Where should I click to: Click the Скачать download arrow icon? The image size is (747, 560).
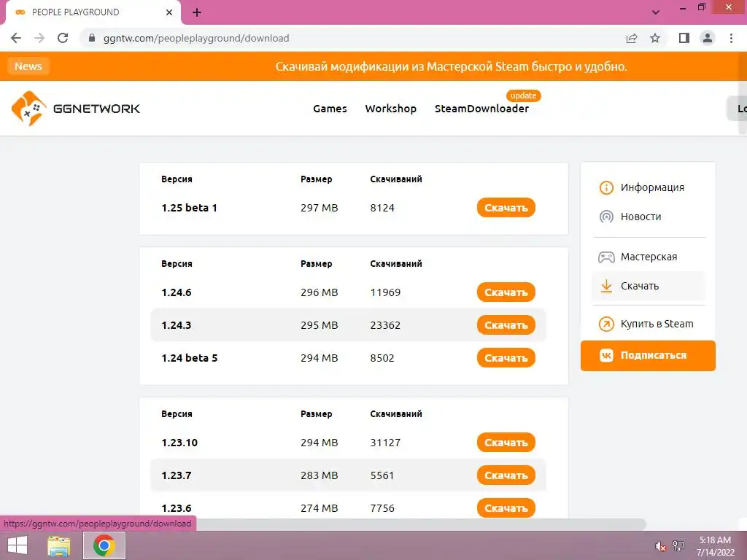tap(606, 286)
